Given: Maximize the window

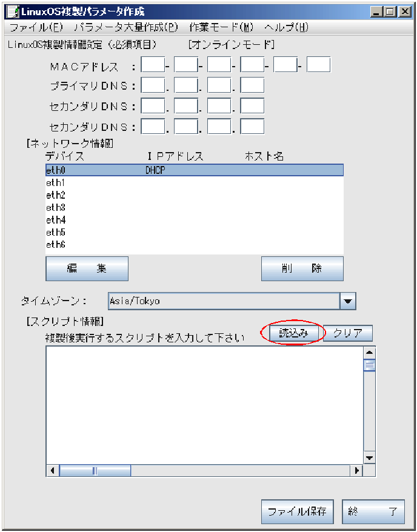Looking at the screenshot, I should coord(390,12).
